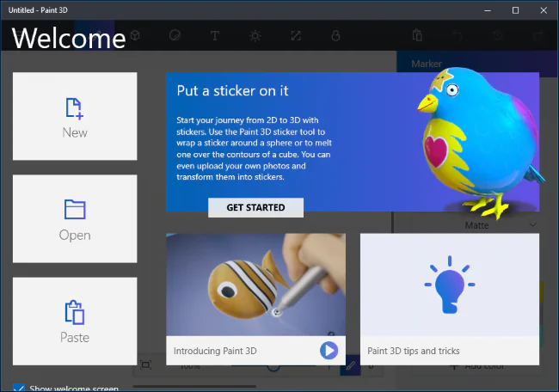This screenshot has height=392, width=559.
Task: Open the Effects sun icon
Action: [255, 35]
